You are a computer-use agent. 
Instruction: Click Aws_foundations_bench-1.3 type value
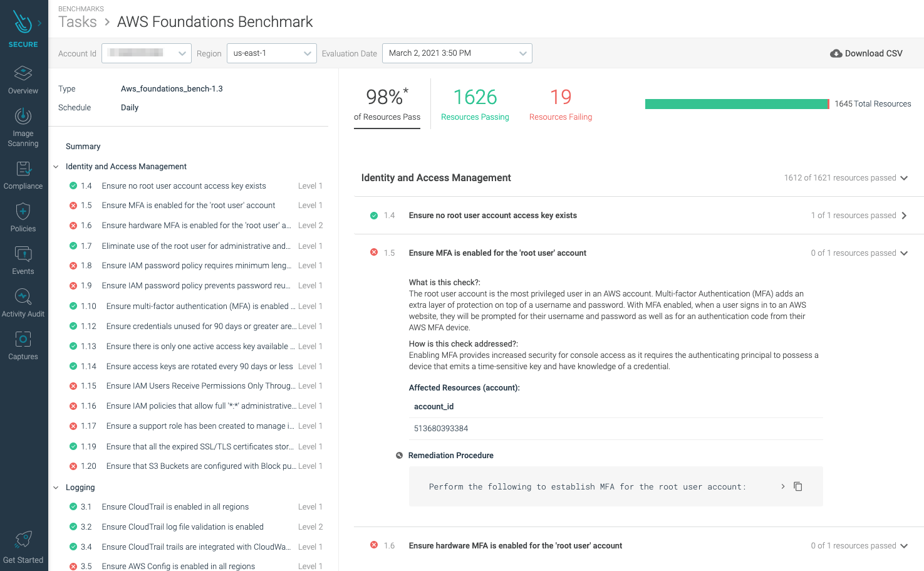172,89
